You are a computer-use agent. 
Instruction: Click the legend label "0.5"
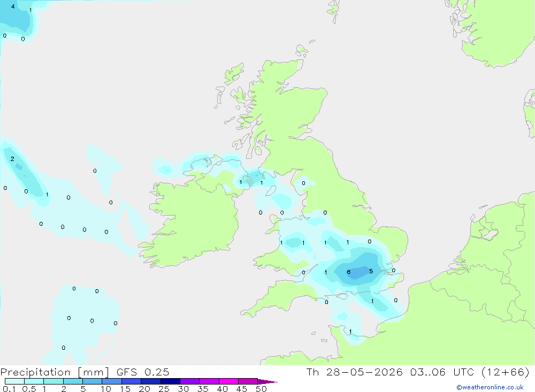[29, 389]
